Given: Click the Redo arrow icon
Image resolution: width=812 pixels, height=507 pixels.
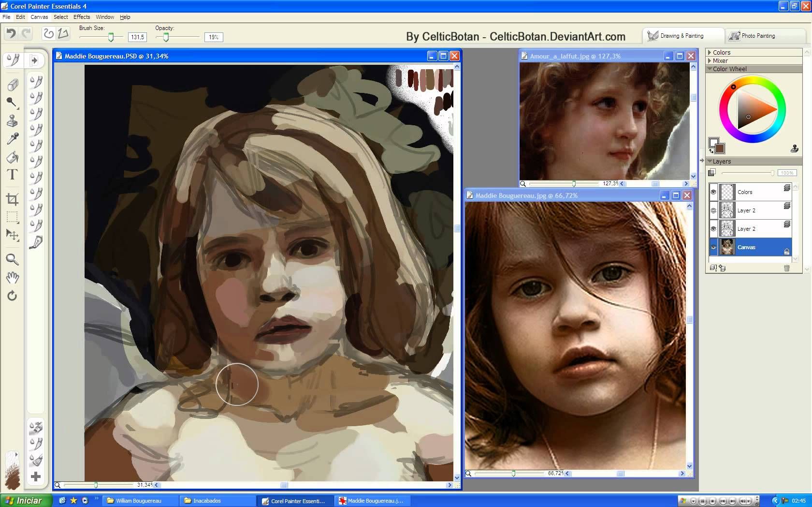Looking at the screenshot, I should point(26,33).
